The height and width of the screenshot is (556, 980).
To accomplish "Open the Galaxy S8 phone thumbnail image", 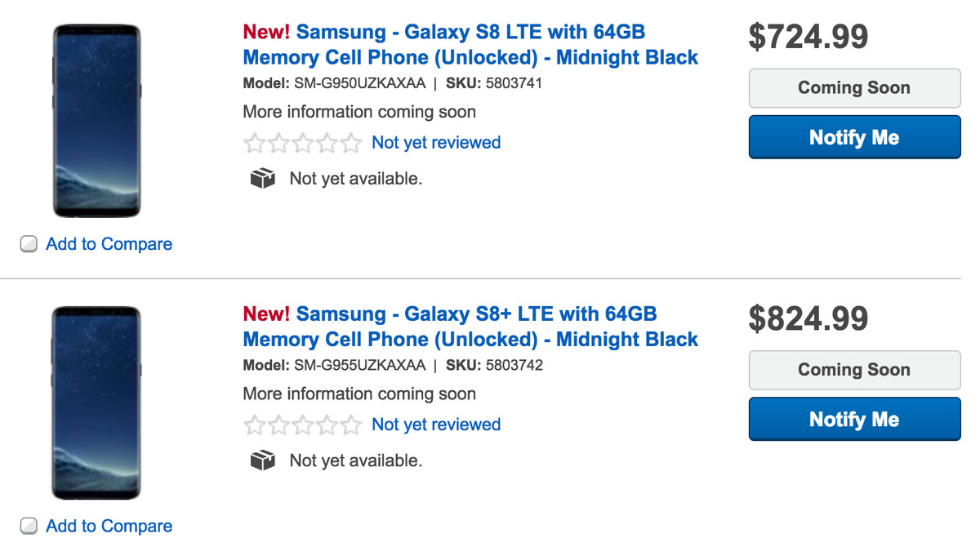I will point(96,121).
